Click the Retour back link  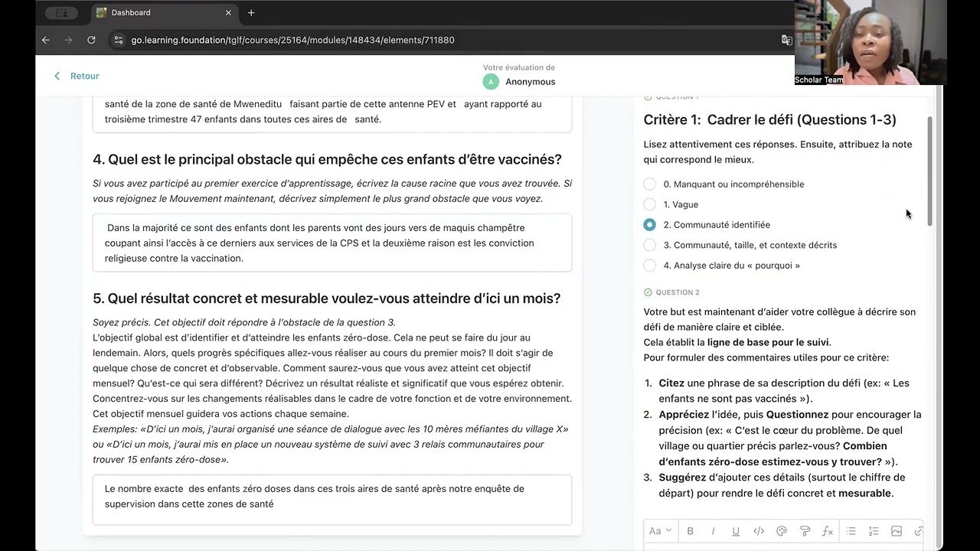click(77, 76)
